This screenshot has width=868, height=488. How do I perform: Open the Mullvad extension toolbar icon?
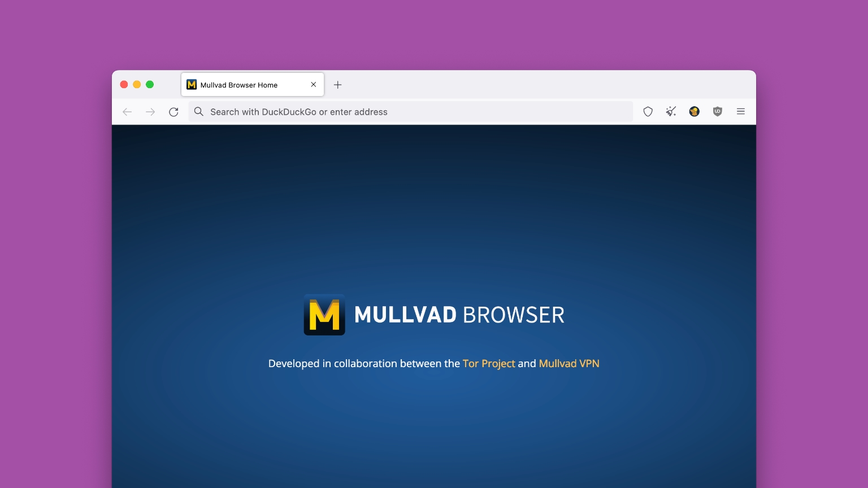tap(695, 112)
